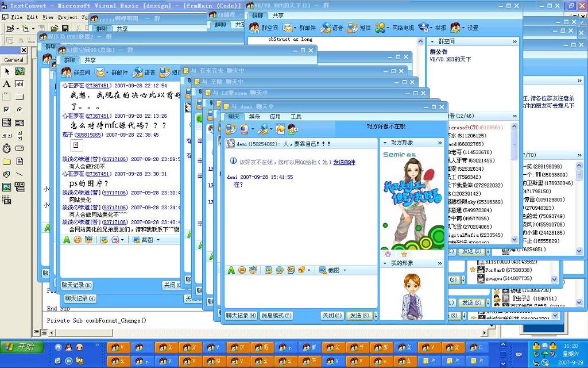
Task: Select the OptionButton control in VB toolbox
Action: [20, 109]
